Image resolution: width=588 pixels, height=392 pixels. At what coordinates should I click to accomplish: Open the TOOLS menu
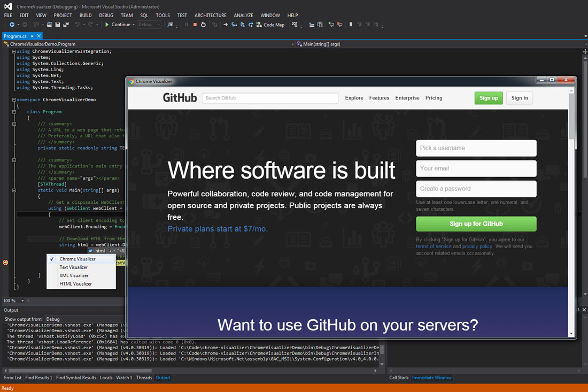click(163, 16)
